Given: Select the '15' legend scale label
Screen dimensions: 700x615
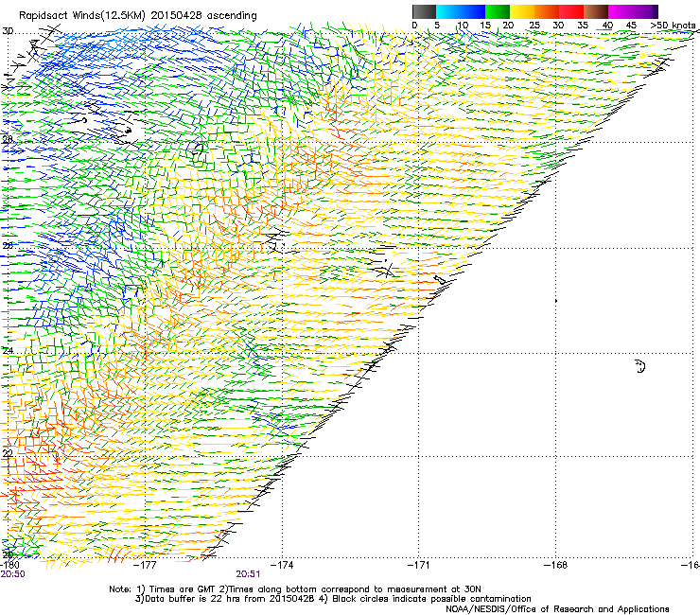Looking at the screenshot, I should coord(485,26).
